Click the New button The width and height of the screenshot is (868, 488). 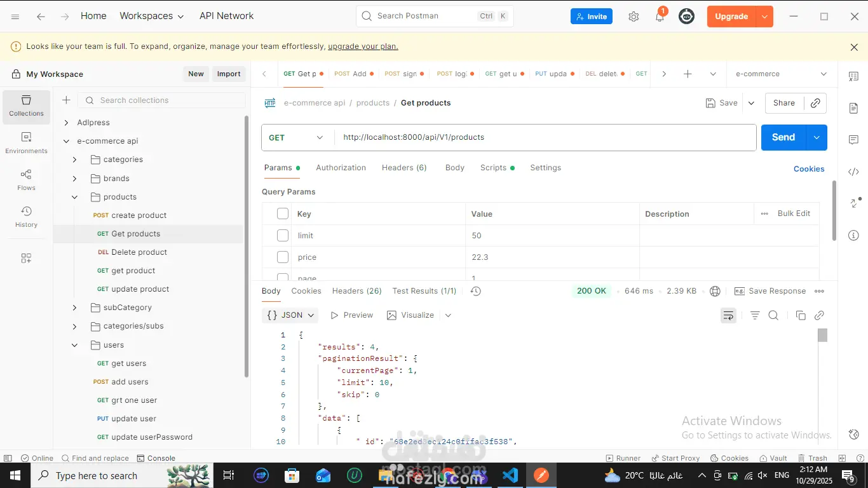click(x=196, y=74)
